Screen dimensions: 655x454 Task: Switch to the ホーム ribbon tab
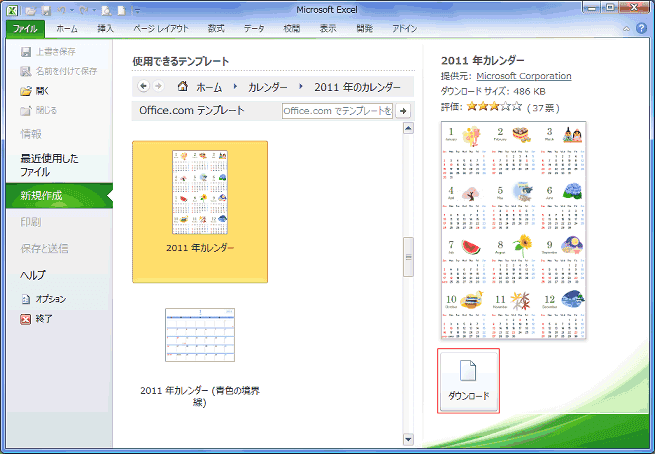(x=67, y=28)
